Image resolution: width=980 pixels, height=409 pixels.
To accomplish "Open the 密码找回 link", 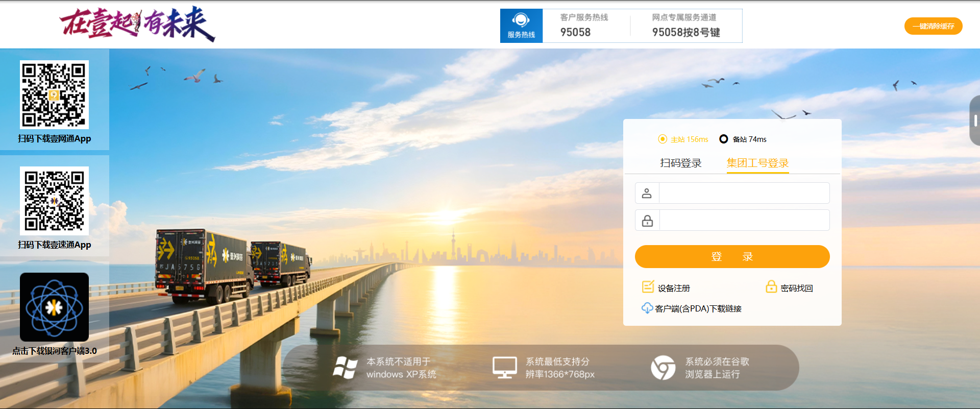I will pos(797,288).
